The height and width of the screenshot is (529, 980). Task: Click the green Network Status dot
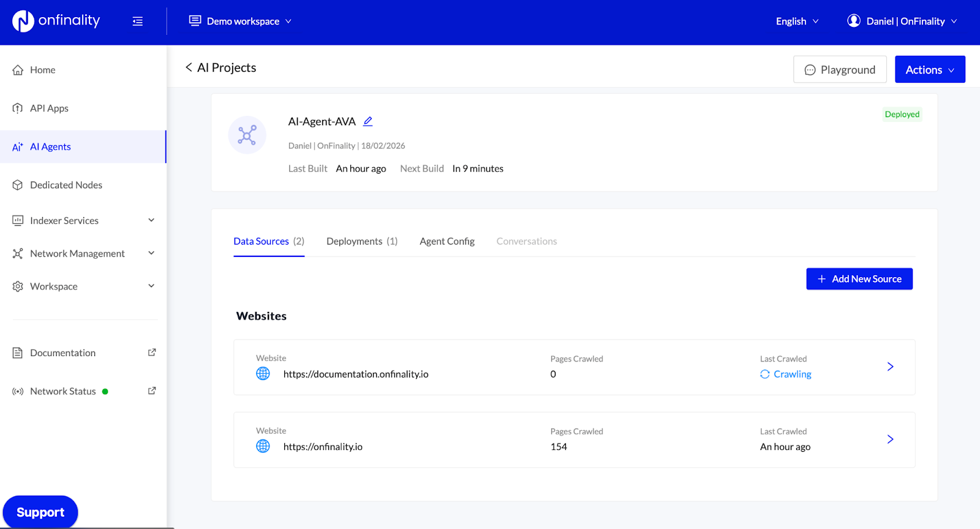105,391
